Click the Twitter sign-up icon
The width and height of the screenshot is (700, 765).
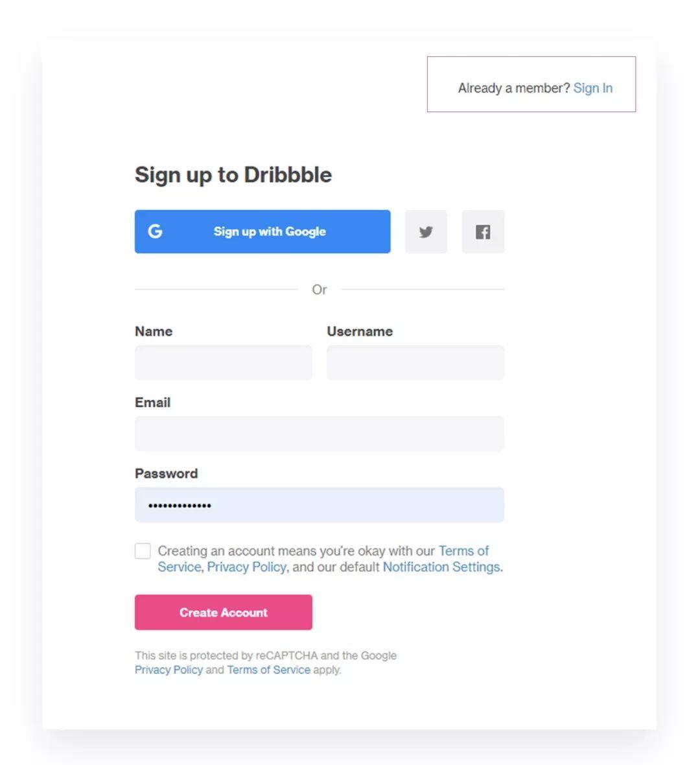[426, 231]
